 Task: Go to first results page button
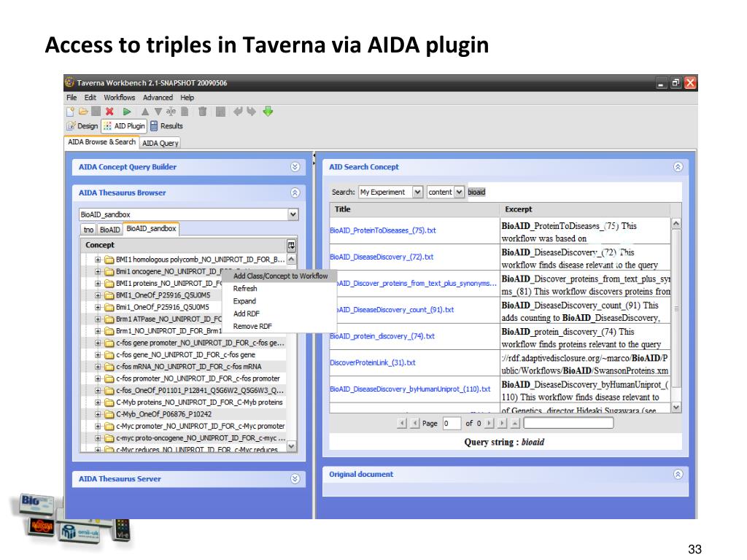pyautogui.click(x=402, y=423)
